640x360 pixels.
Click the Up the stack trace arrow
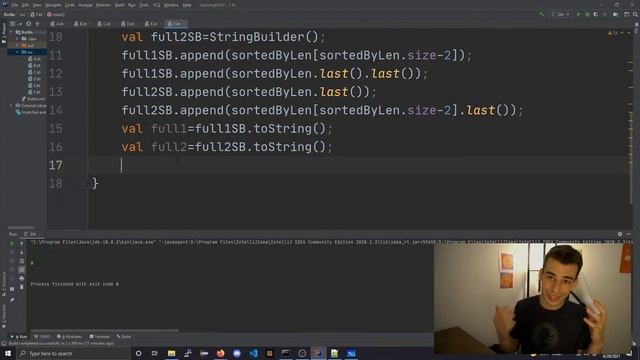(x=22, y=244)
